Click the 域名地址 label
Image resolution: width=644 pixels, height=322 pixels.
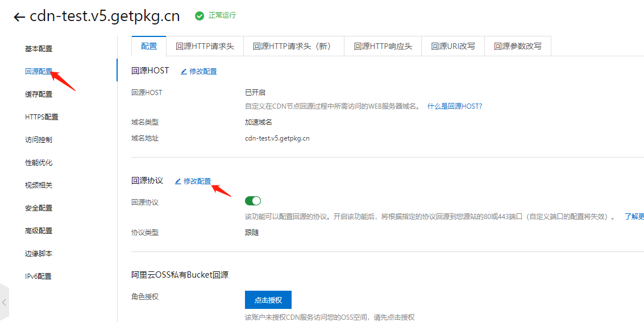coord(145,138)
